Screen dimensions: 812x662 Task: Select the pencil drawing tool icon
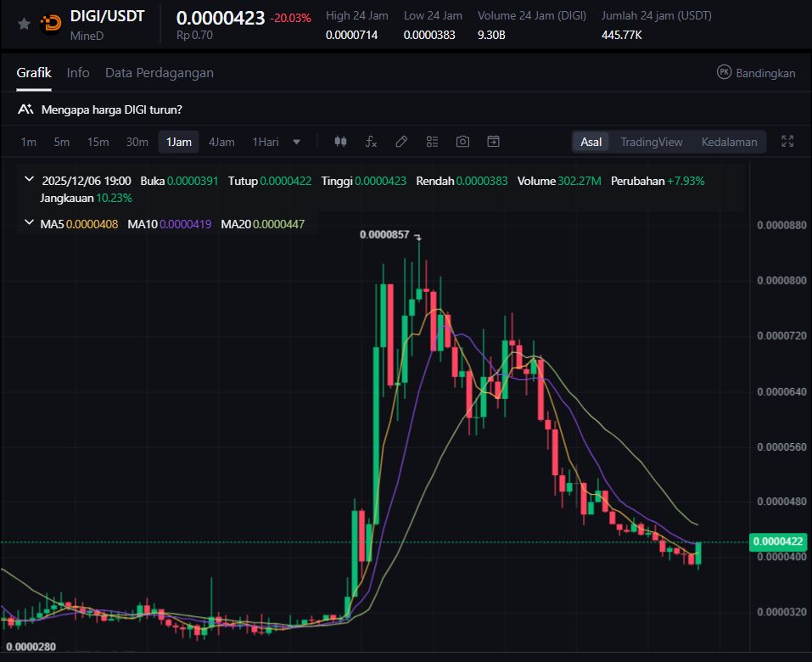click(x=401, y=142)
